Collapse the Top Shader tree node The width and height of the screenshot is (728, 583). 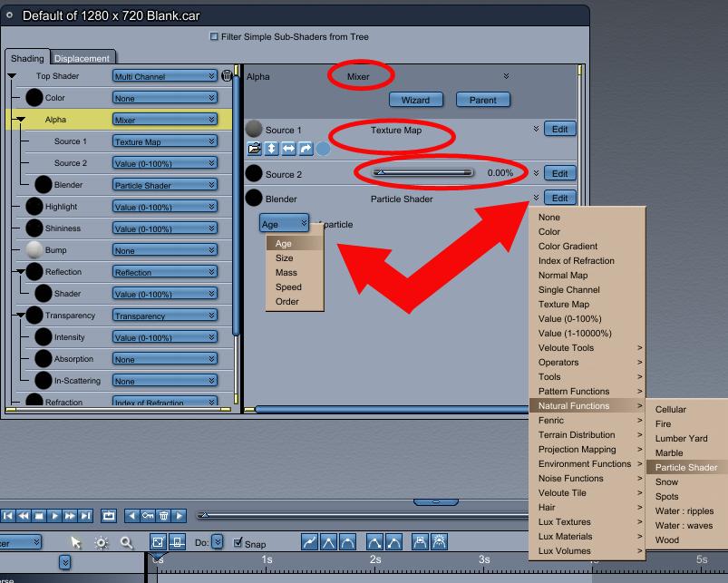(12, 75)
